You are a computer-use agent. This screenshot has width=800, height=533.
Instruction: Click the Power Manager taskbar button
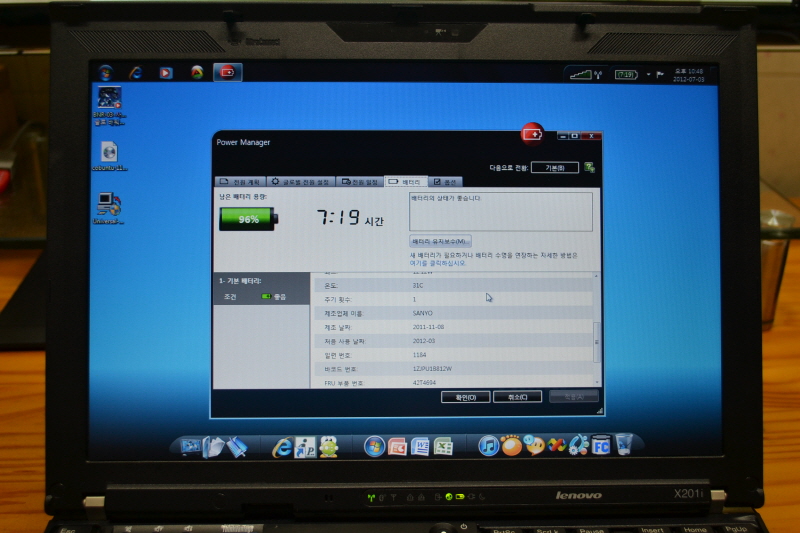tap(227, 72)
